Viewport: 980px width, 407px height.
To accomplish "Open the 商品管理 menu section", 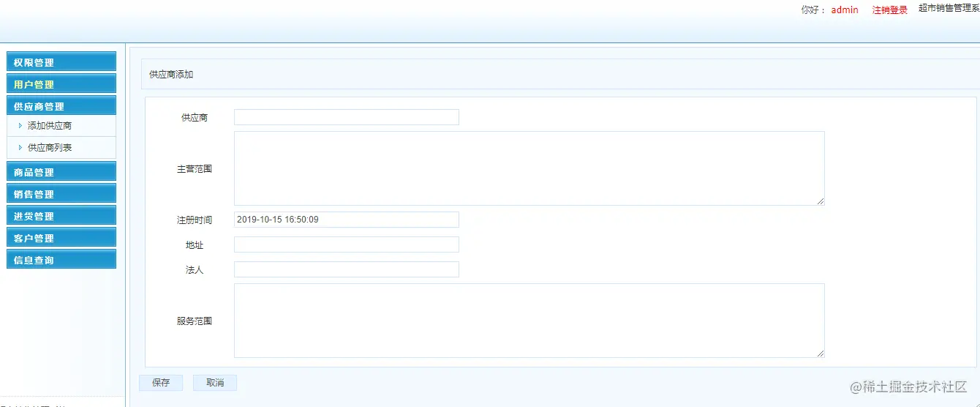I will click(x=61, y=172).
